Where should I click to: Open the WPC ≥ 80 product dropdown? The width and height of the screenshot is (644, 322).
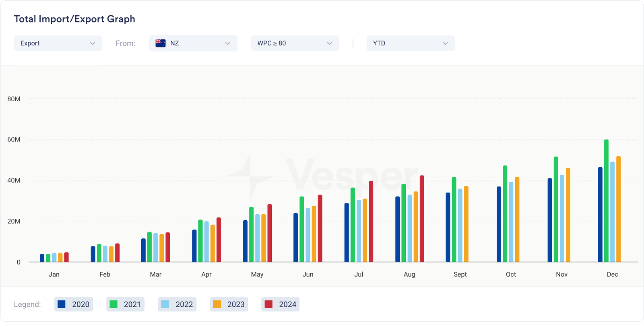coord(295,43)
